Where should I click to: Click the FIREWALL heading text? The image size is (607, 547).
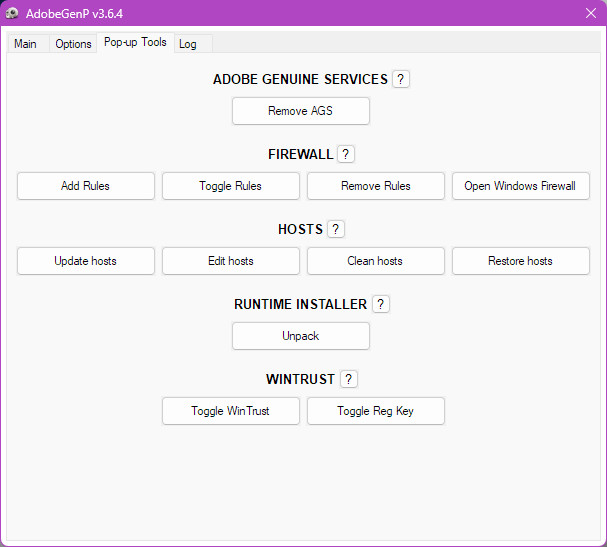[300, 154]
